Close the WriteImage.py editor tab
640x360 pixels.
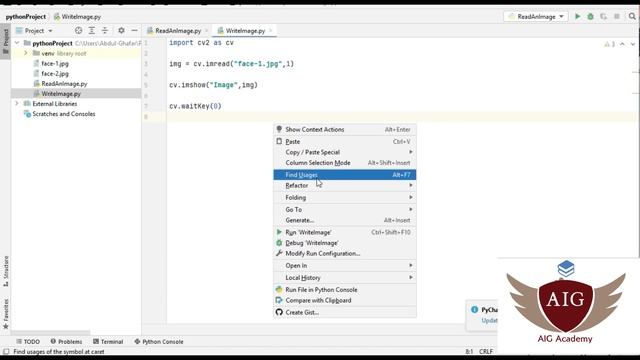(x=271, y=31)
